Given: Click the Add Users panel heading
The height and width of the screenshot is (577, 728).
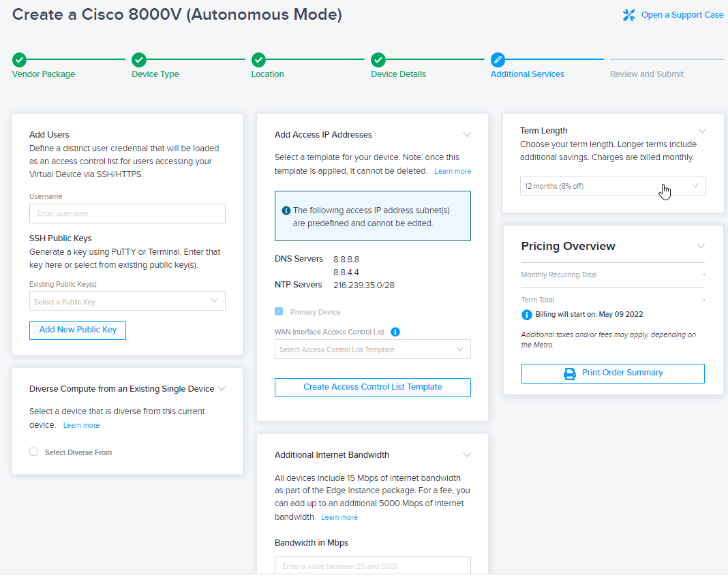Looking at the screenshot, I should (x=49, y=134).
